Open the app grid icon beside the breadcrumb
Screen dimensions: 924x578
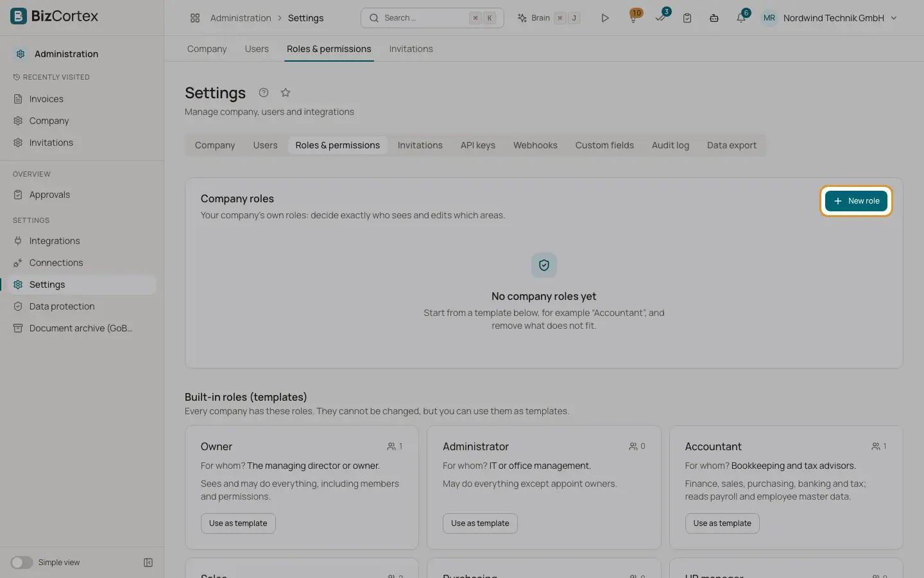(195, 18)
